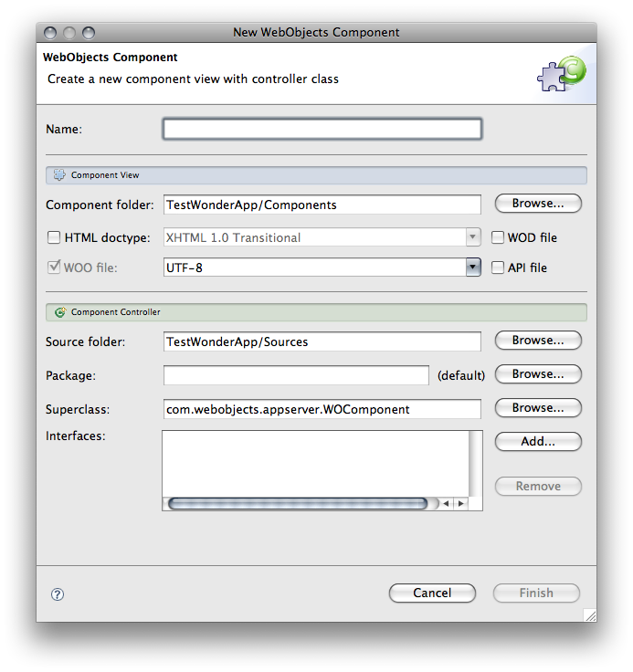Click the WebObjects component puzzle icon
Viewport: 633px width, 672px height.
[x=562, y=74]
